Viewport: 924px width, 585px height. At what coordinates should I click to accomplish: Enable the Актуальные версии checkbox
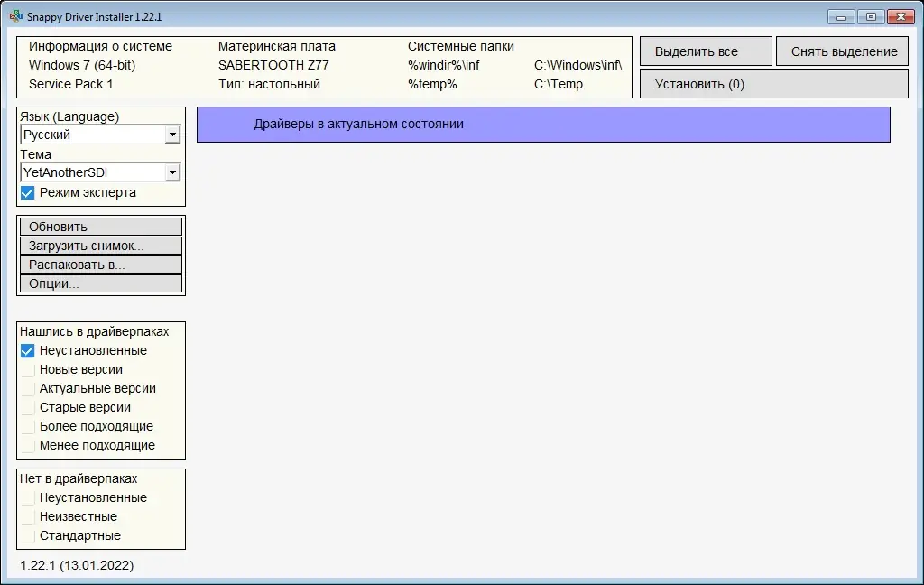[27, 388]
